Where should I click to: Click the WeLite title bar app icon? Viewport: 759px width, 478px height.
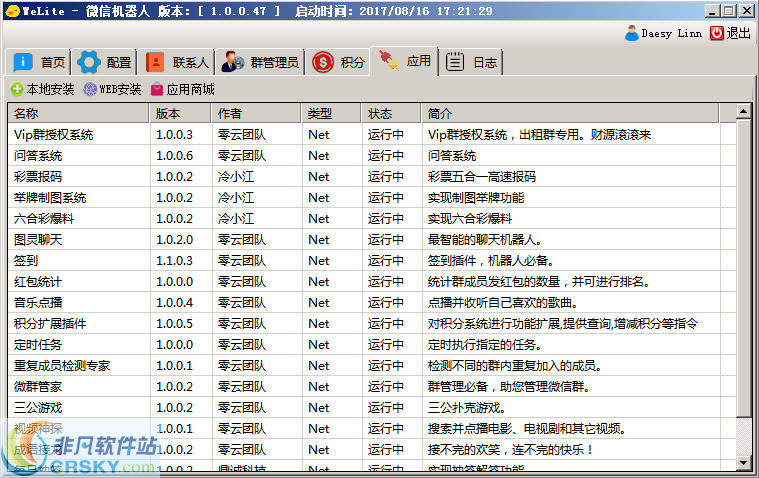coord(13,11)
